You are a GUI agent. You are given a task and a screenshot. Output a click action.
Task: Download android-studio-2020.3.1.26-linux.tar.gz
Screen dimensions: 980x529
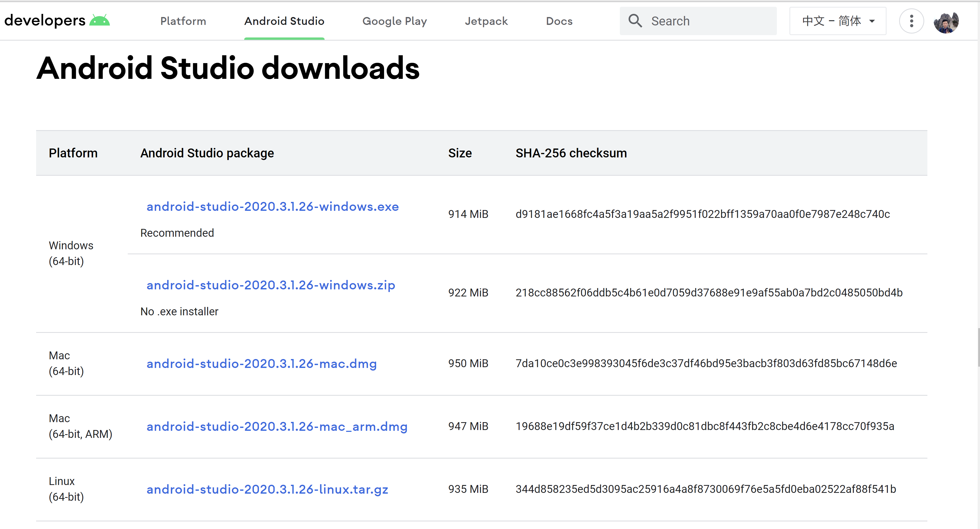coord(267,489)
